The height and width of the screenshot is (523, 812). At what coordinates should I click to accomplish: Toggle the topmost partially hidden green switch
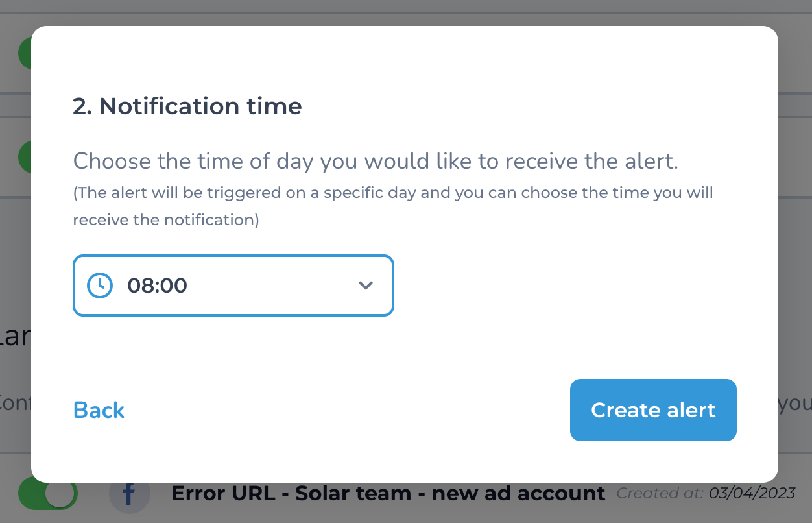[25, 53]
